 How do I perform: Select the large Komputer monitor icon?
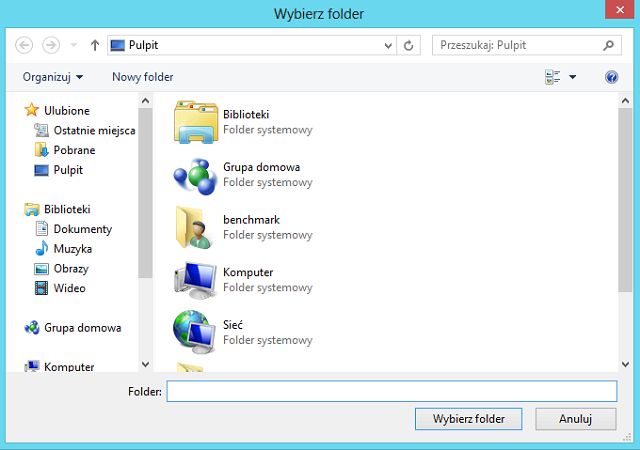click(x=195, y=280)
